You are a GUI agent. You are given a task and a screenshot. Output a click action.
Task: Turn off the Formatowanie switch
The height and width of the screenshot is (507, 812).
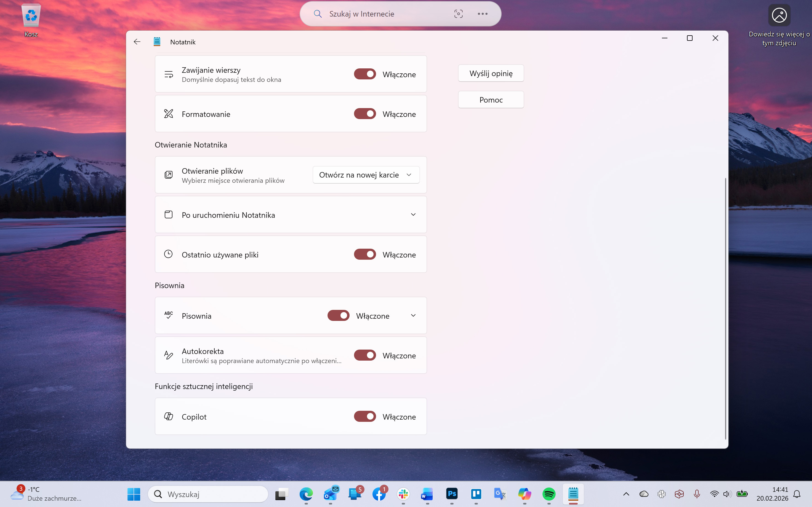click(x=365, y=114)
